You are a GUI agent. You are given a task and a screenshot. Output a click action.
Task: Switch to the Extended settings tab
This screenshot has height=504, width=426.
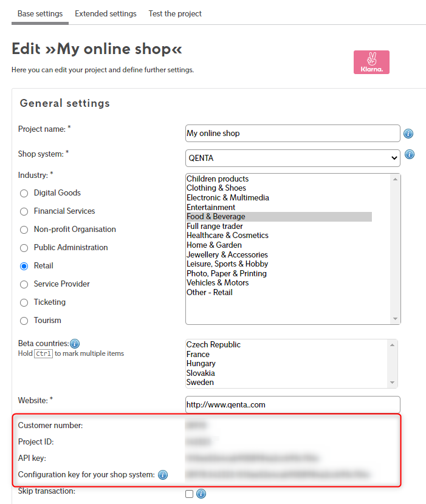pos(106,13)
